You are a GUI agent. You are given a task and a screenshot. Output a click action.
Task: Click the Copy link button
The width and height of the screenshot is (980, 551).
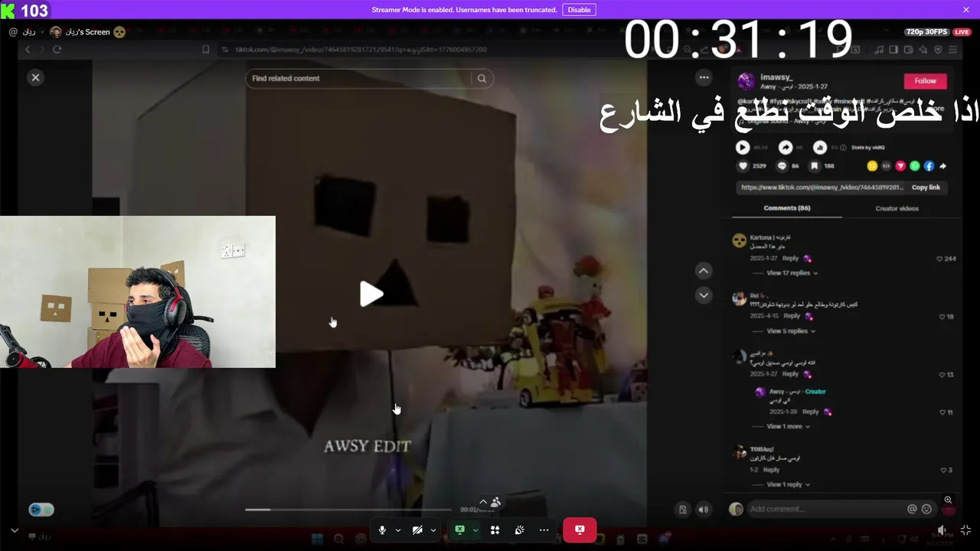pos(926,187)
